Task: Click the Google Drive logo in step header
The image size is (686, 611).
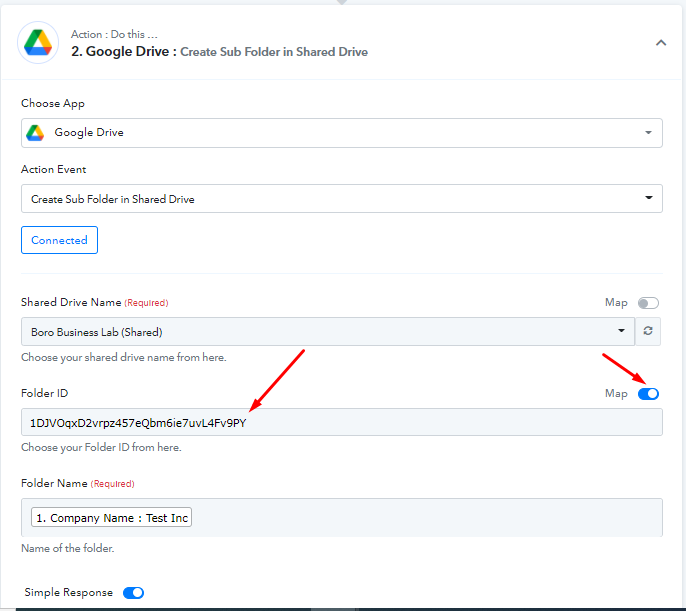Action: pyautogui.click(x=38, y=42)
